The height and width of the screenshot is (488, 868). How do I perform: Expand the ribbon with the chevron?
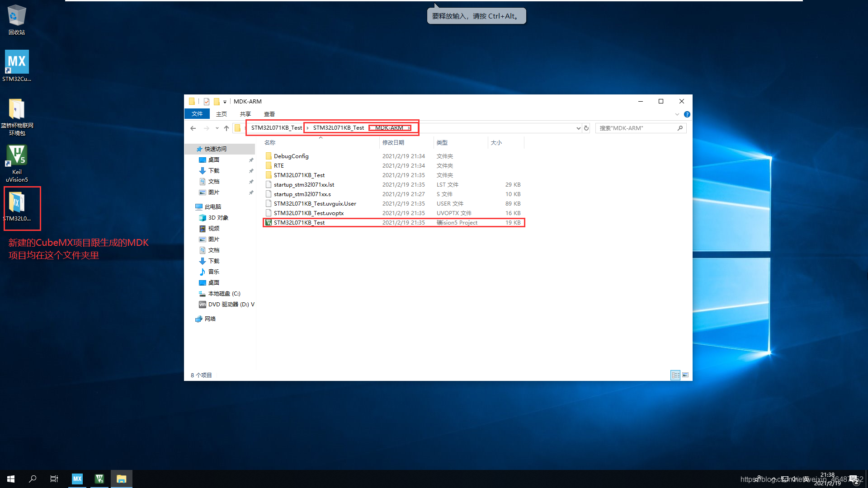677,114
